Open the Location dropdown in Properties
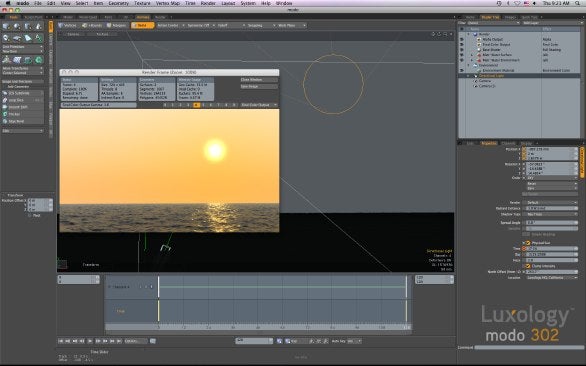Screen dimensions: 586x366 pyautogui.click(x=552, y=278)
